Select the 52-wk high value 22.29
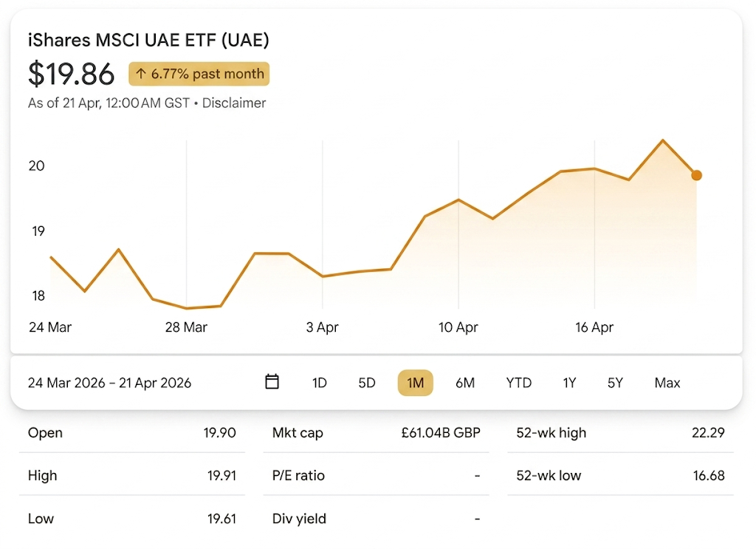756x549 pixels. pos(710,433)
